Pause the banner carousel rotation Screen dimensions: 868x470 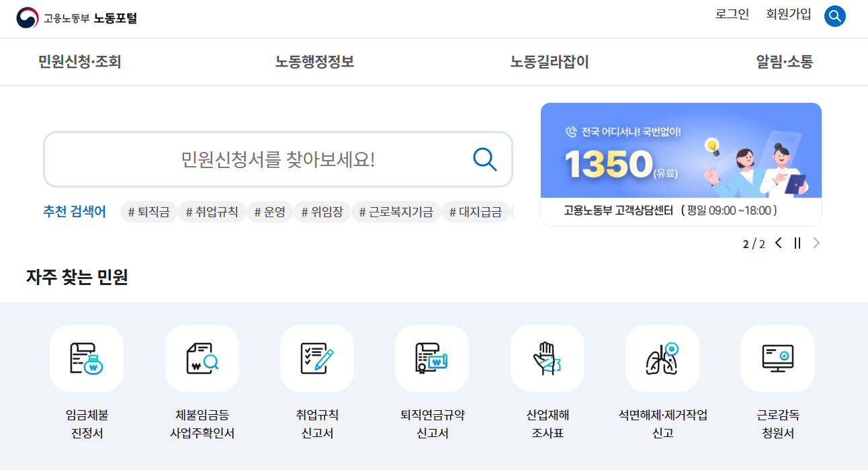pyautogui.click(x=797, y=243)
